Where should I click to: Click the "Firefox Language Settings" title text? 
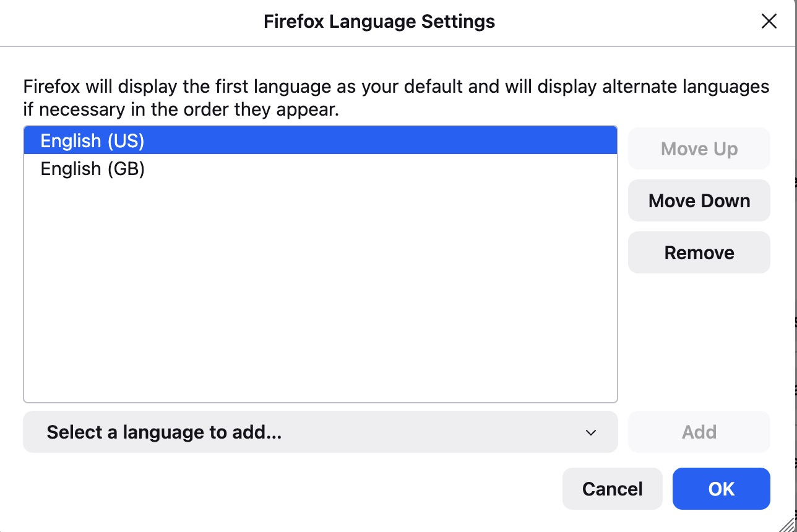pos(379,22)
